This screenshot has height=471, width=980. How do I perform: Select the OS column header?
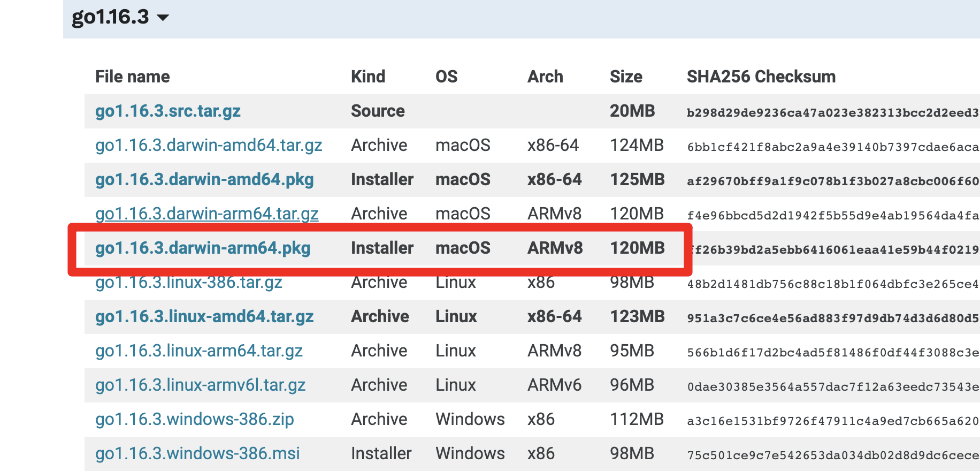447,77
